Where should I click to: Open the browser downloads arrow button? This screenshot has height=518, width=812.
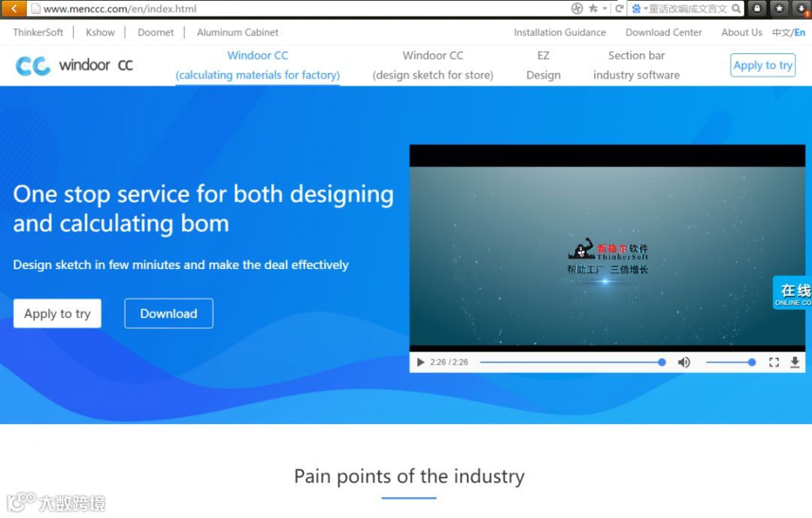pos(802,8)
